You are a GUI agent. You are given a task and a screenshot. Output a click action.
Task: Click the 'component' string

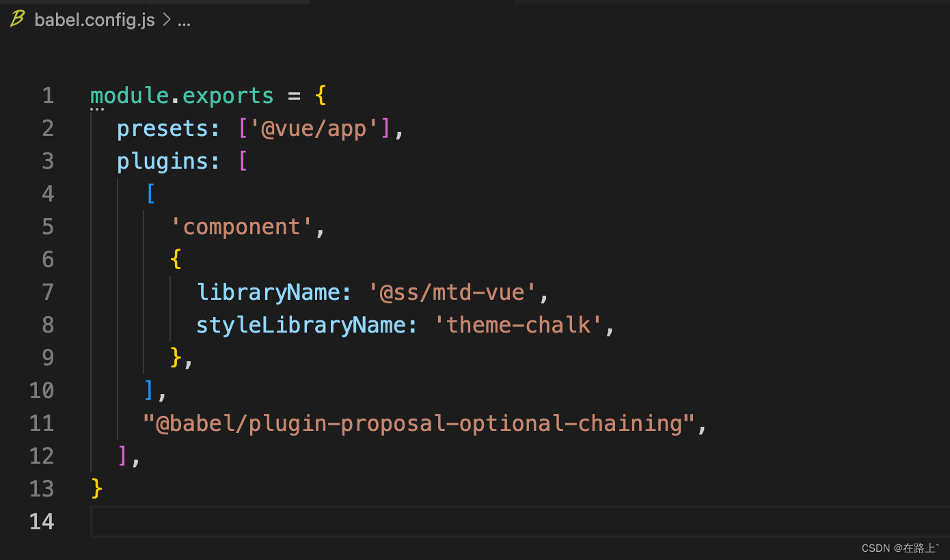tap(241, 227)
